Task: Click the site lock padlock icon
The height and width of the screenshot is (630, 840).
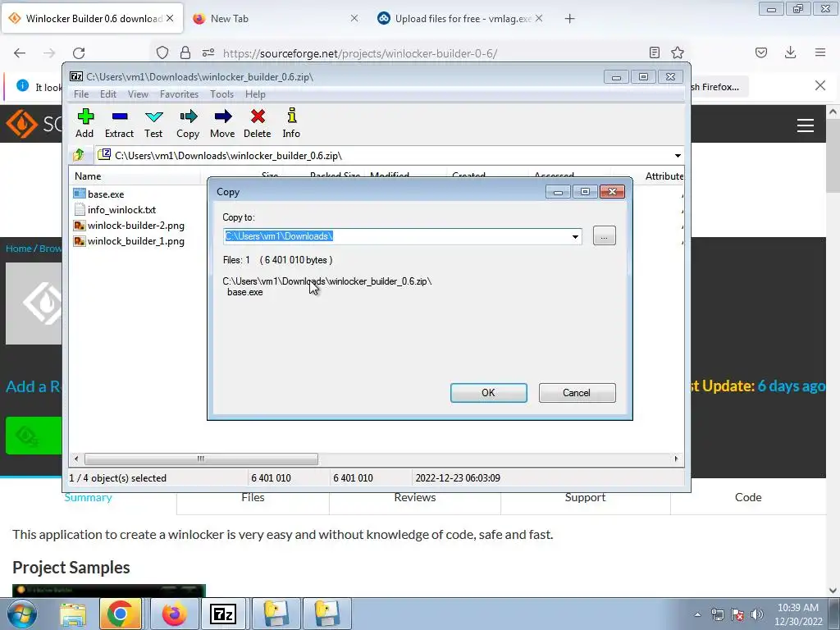Action: pos(185,52)
